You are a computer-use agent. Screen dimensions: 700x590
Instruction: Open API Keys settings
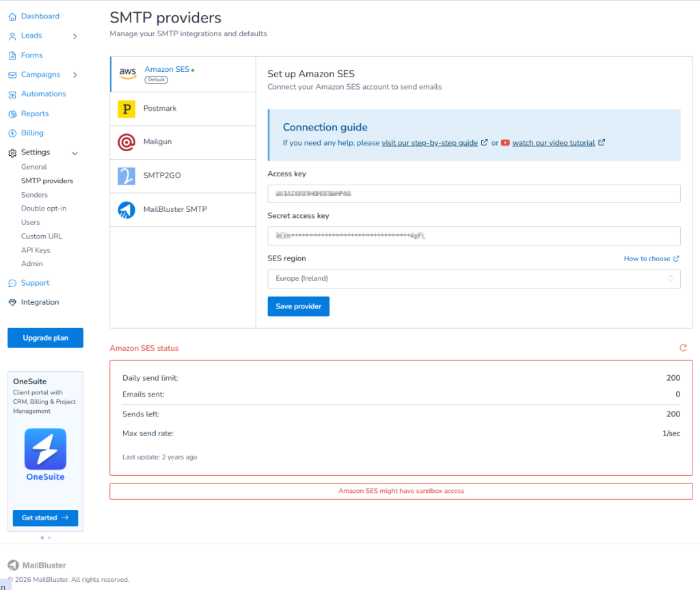(x=36, y=250)
